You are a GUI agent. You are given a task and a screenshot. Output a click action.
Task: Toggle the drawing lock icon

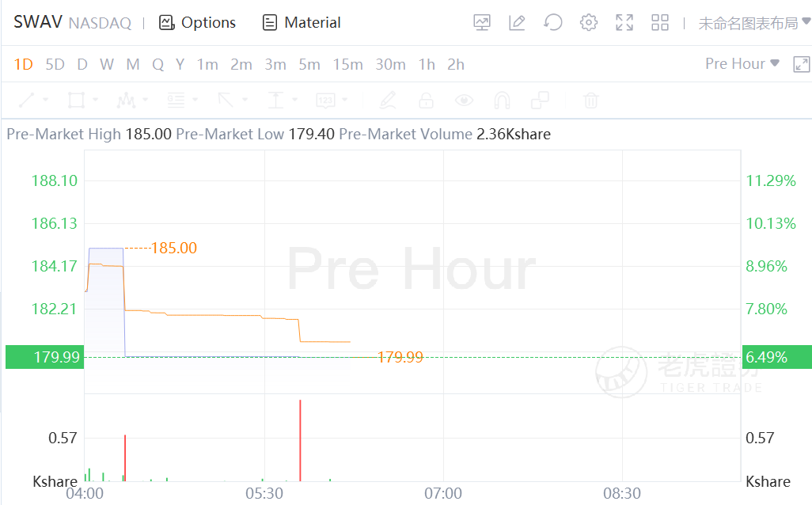tap(426, 101)
